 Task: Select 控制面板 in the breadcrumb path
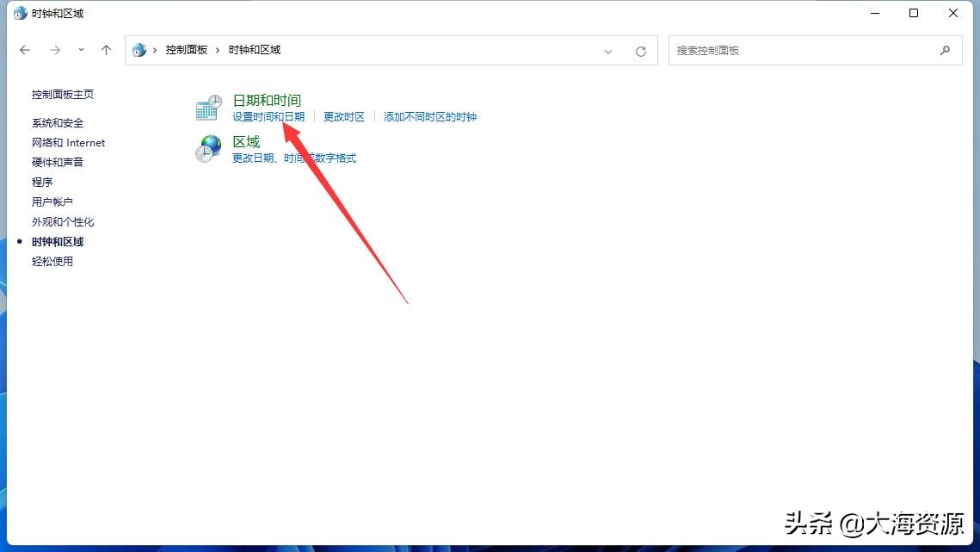[x=187, y=50]
